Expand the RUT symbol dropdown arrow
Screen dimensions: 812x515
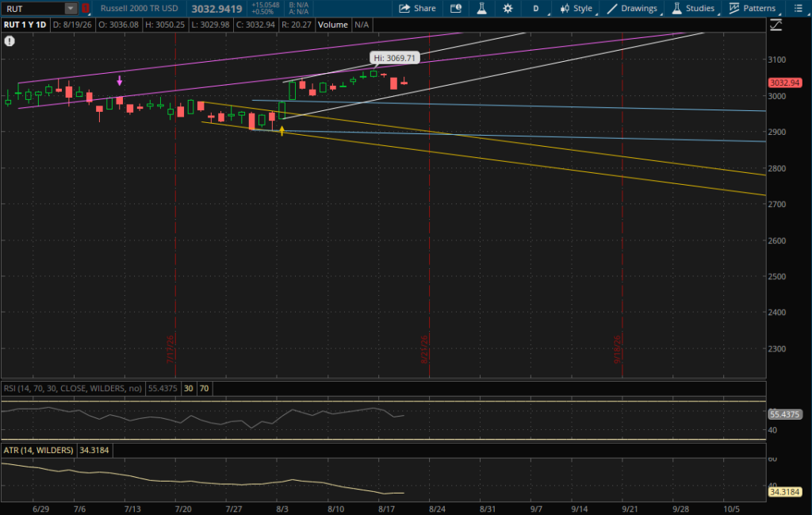71,8
